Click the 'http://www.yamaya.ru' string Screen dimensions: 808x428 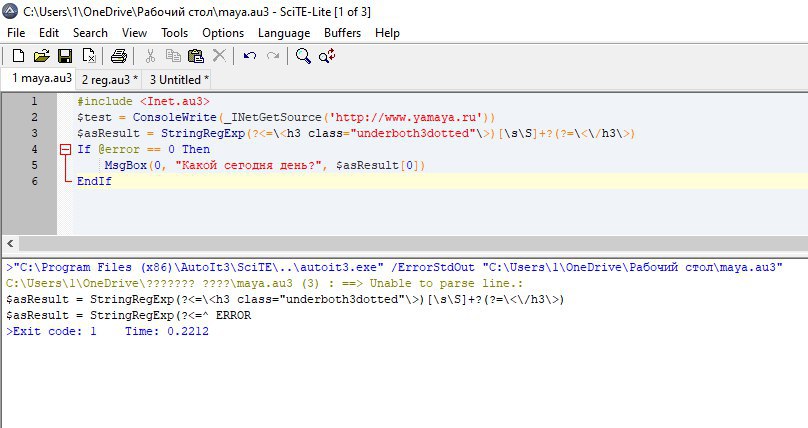coord(406,117)
